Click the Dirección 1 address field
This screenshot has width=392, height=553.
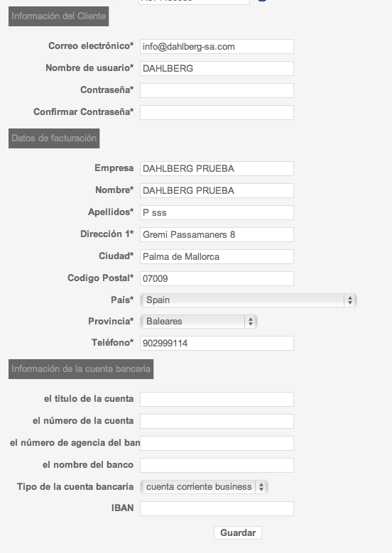(x=217, y=234)
